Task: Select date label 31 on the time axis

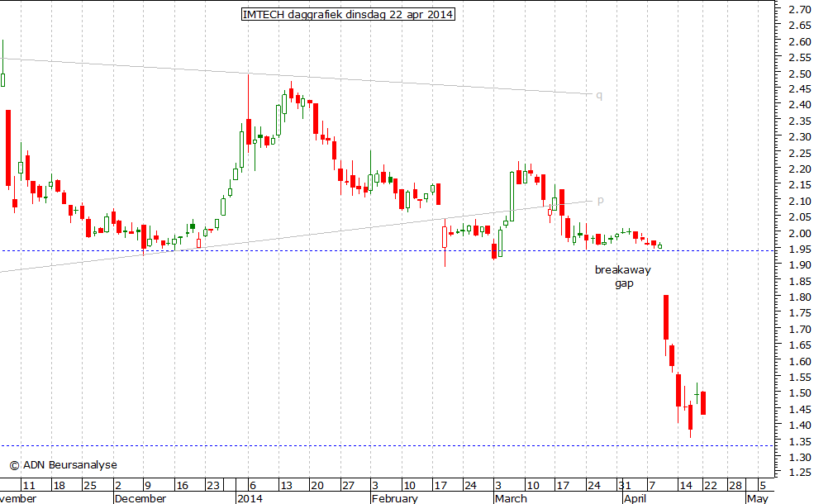Action: click(625, 485)
